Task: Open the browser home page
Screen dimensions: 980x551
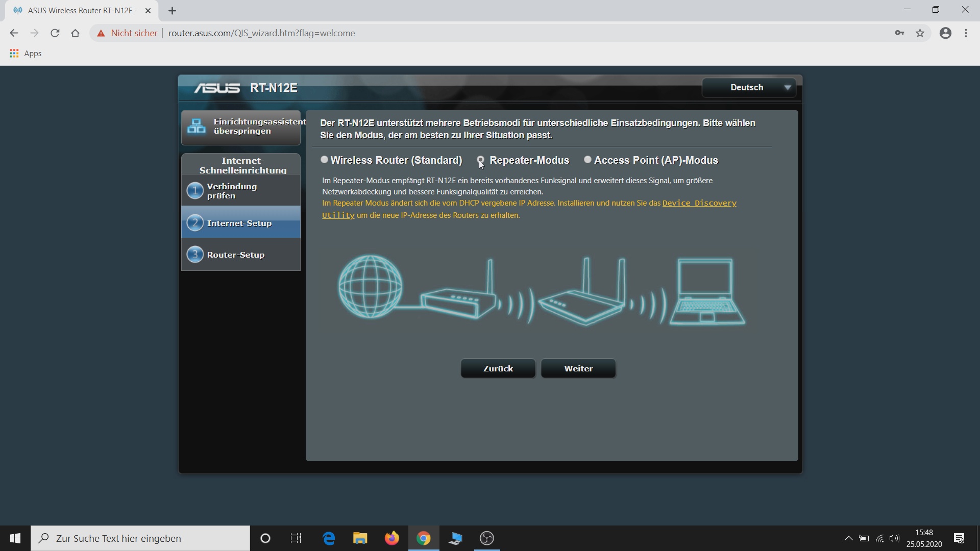Action: pos(75,33)
